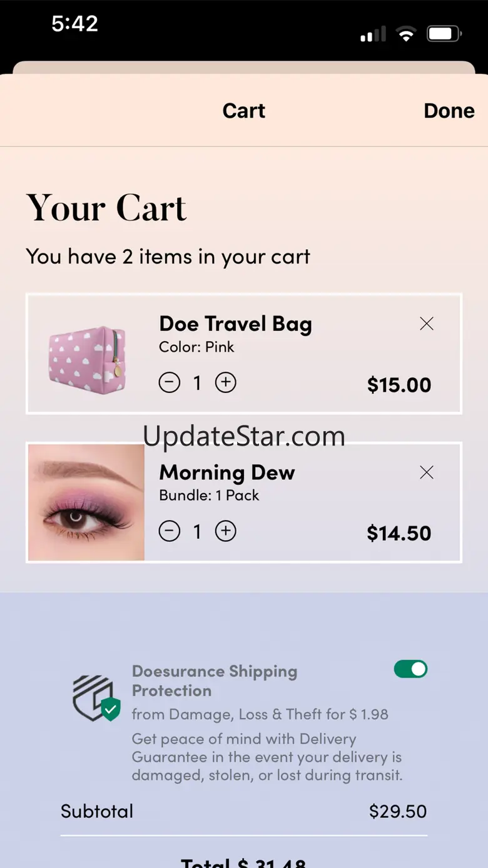Decrease Doe Travel Bag quantity
The image size is (488, 868).
(170, 382)
